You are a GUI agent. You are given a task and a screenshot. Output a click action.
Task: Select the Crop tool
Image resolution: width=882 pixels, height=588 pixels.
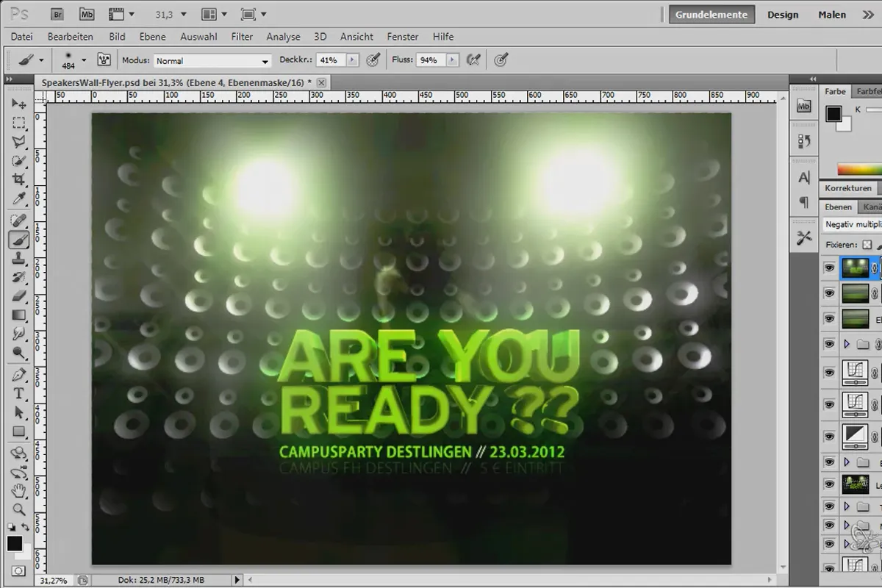[x=19, y=180]
